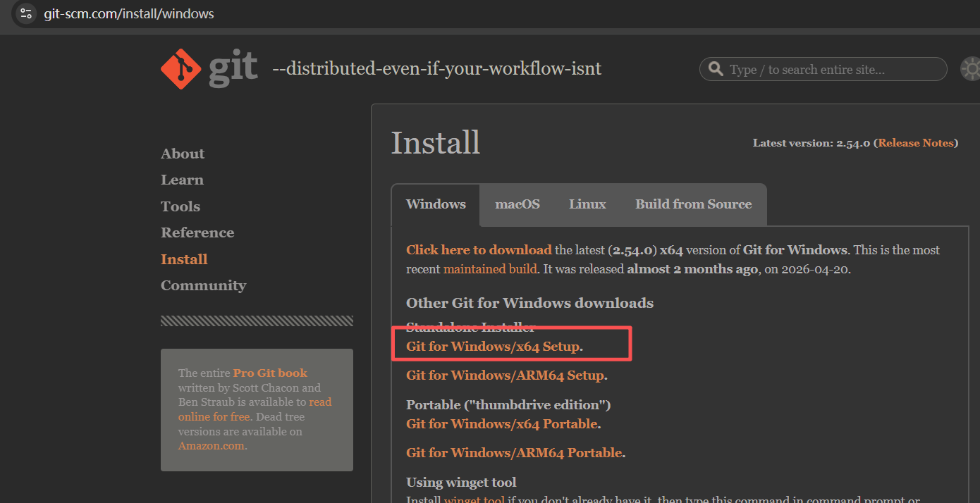Open the About sidebar link
This screenshot has width=980, height=503.
coord(183,154)
